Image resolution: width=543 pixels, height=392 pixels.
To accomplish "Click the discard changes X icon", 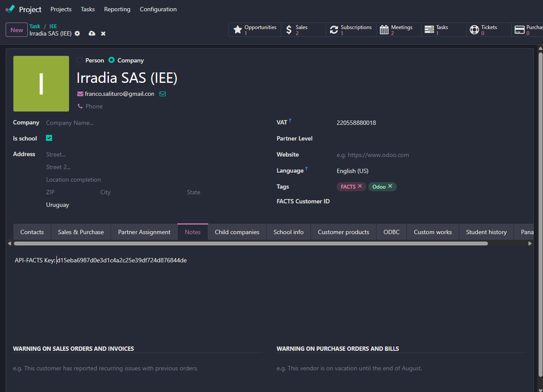I will click(x=103, y=33).
